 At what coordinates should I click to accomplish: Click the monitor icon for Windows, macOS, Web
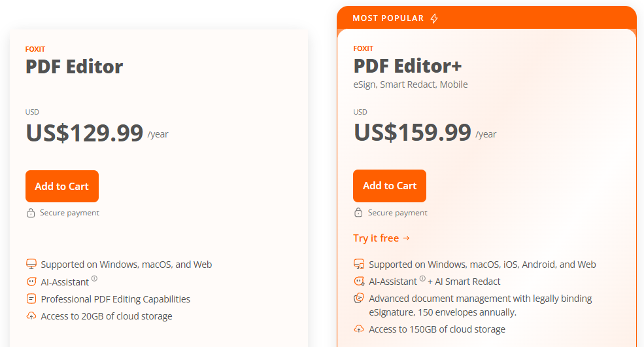[x=31, y=265]
